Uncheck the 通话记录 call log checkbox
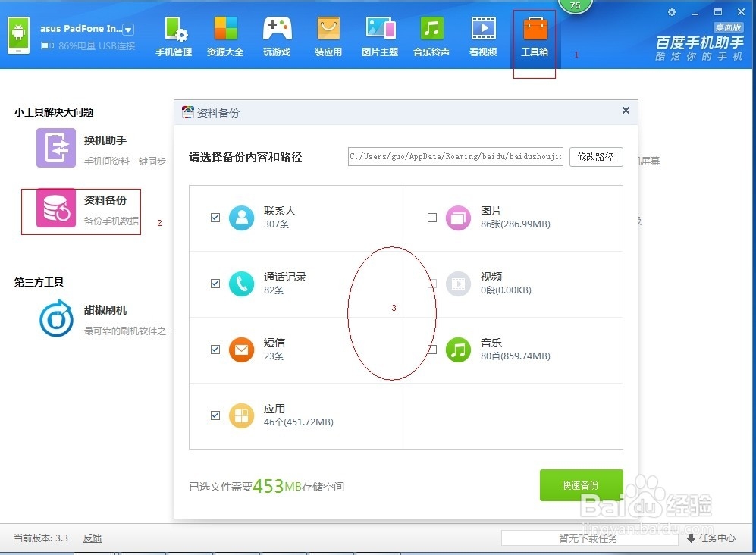 pyautogui.click(x=215, y=284)
